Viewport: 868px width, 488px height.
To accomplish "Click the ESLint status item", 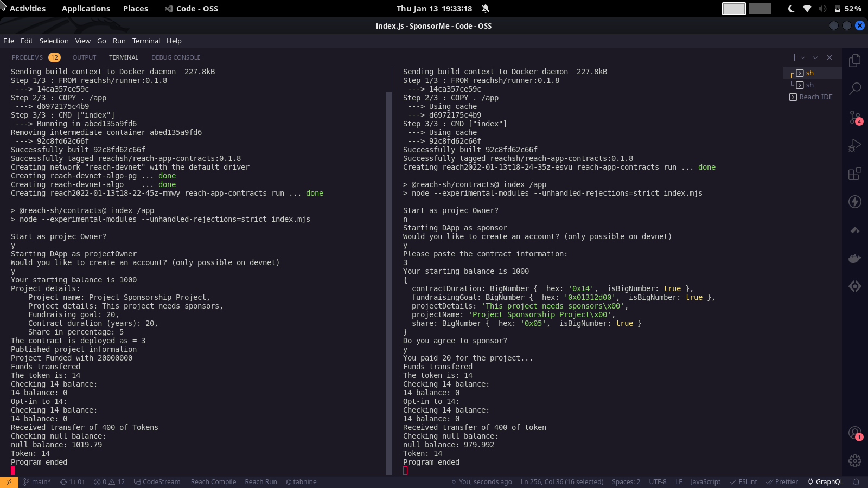I will (743, 482).
